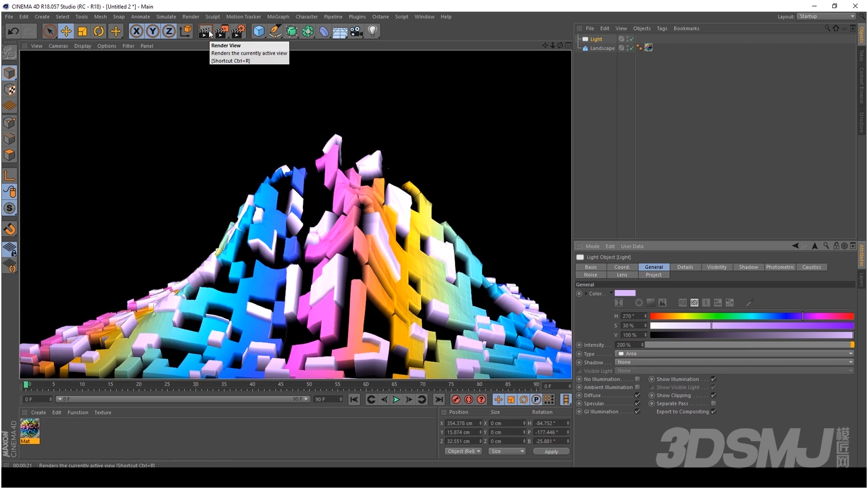The height and width of the screenshot is (489, 868).
Task: Toggle the X axis lock
Action: (x=137, y=31)
